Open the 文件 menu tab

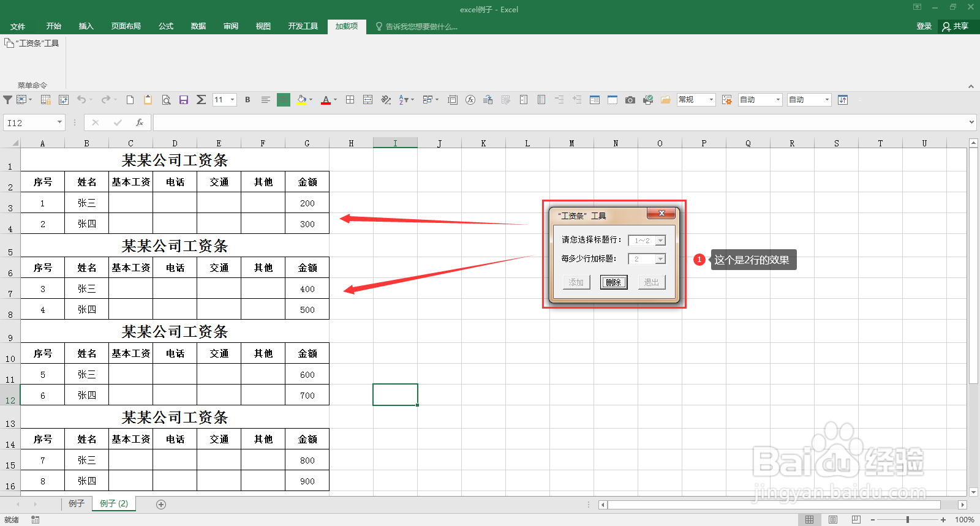point(18,26)
